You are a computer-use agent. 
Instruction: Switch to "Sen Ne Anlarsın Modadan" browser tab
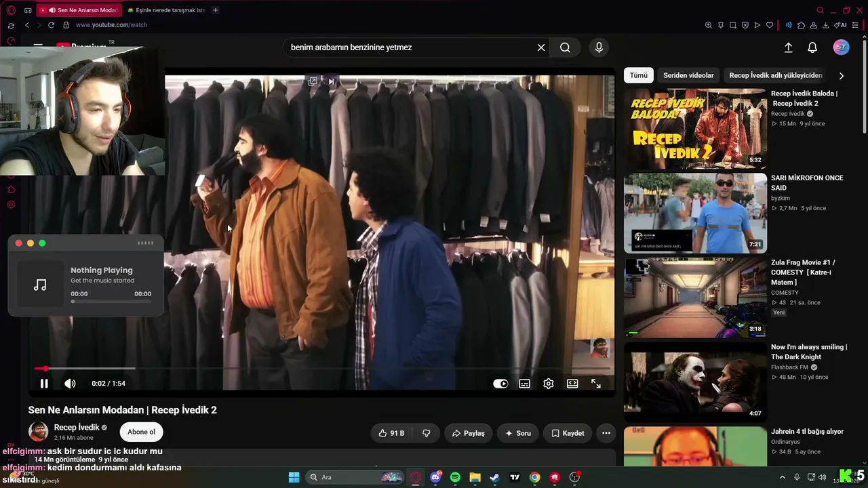click(x=78, y=10)
